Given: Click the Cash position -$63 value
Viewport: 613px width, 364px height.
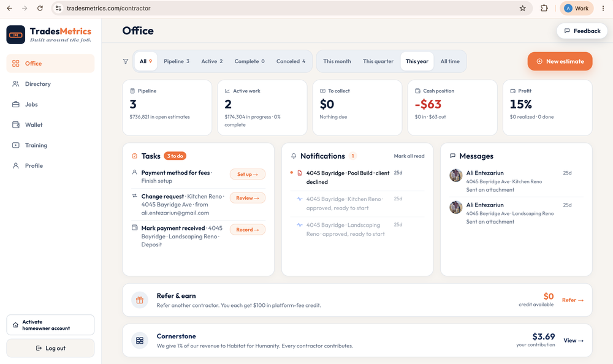Looking at the screenshot, I should tap(428, 104).
